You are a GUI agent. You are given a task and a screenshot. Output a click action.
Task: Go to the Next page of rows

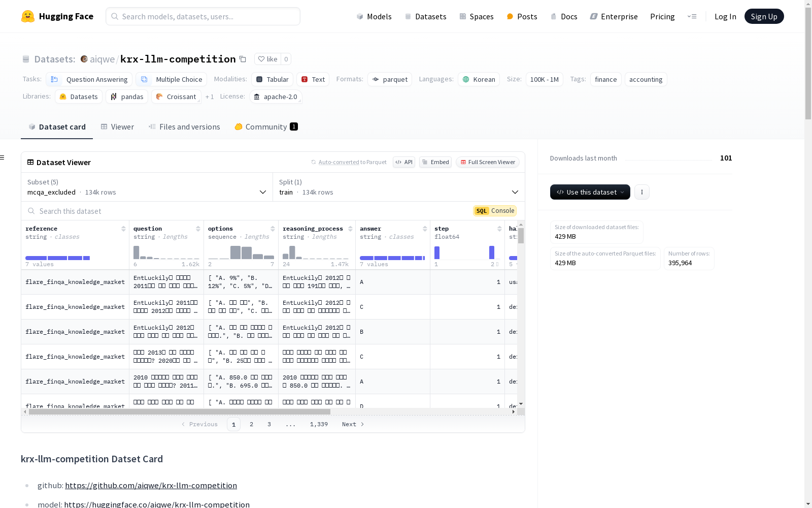[353, 424]
